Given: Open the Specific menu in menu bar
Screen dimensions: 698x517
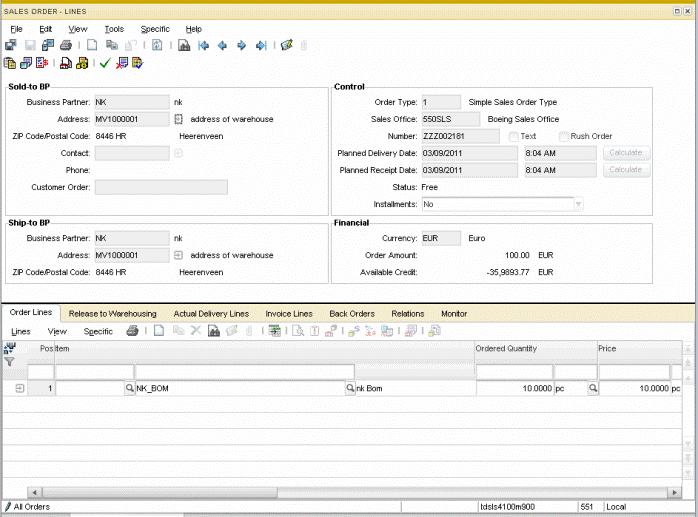Looking at the screenshot, I should pyautogui.click(x=155, y=29).
